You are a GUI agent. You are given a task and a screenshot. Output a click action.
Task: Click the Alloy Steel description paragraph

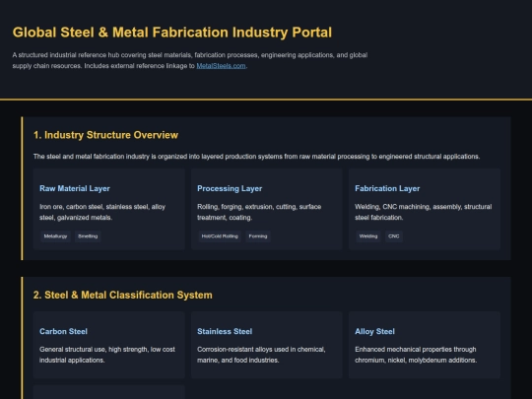(416, 355)
